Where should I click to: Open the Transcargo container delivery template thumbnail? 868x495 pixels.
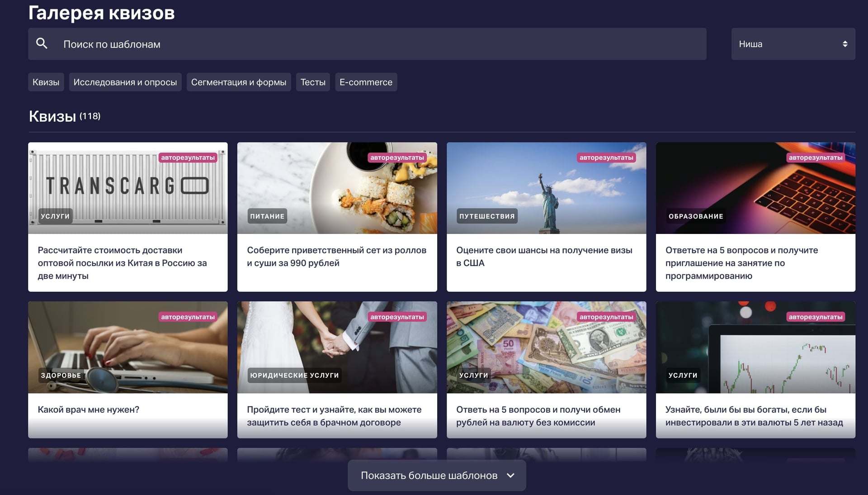127,188
